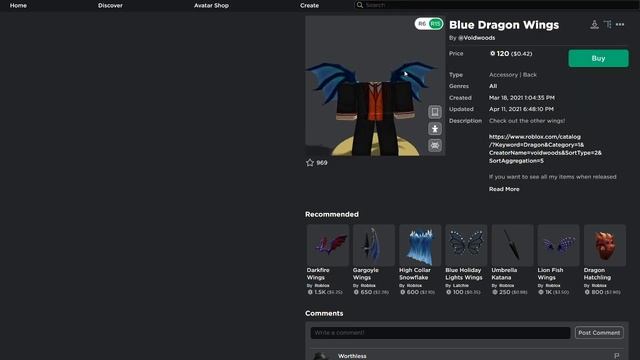The height and width of the screenshot is (360, 640).
Task: Click the Blue Dragon Wings avatar preview image
Action: [375, 86]
